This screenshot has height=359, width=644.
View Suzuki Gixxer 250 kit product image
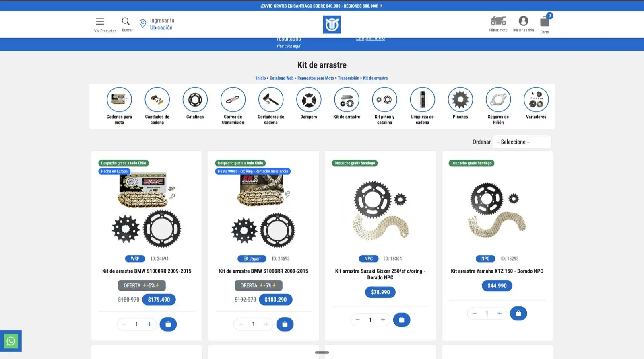click(x=380, y=210)
